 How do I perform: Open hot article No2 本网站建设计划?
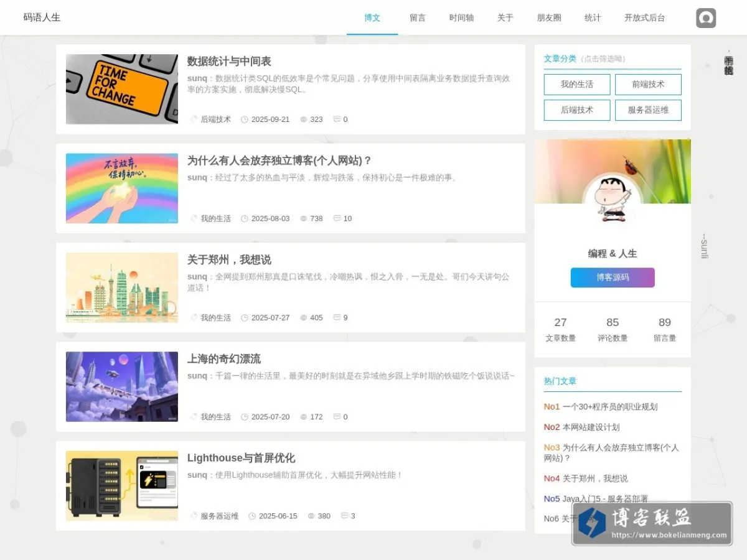coord(581,427)
